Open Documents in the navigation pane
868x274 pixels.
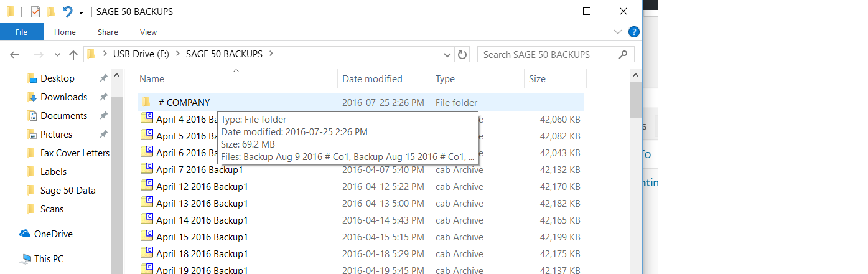pos(63,116)
